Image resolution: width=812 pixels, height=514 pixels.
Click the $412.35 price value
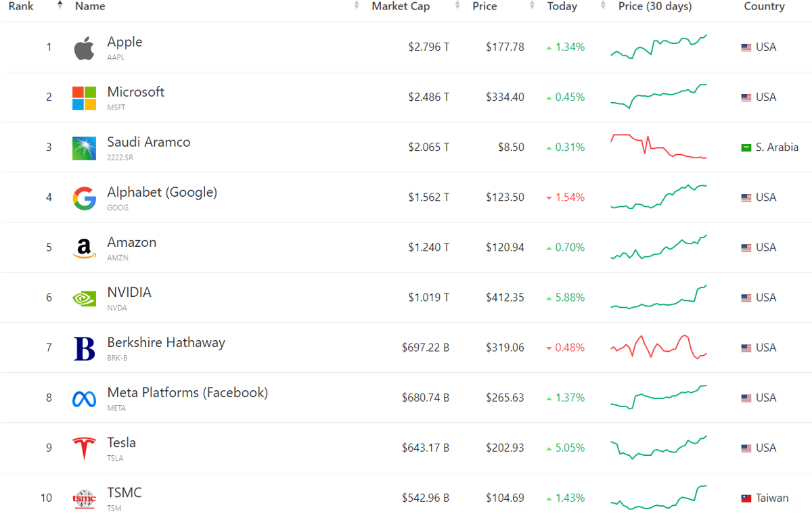point(505,298)
